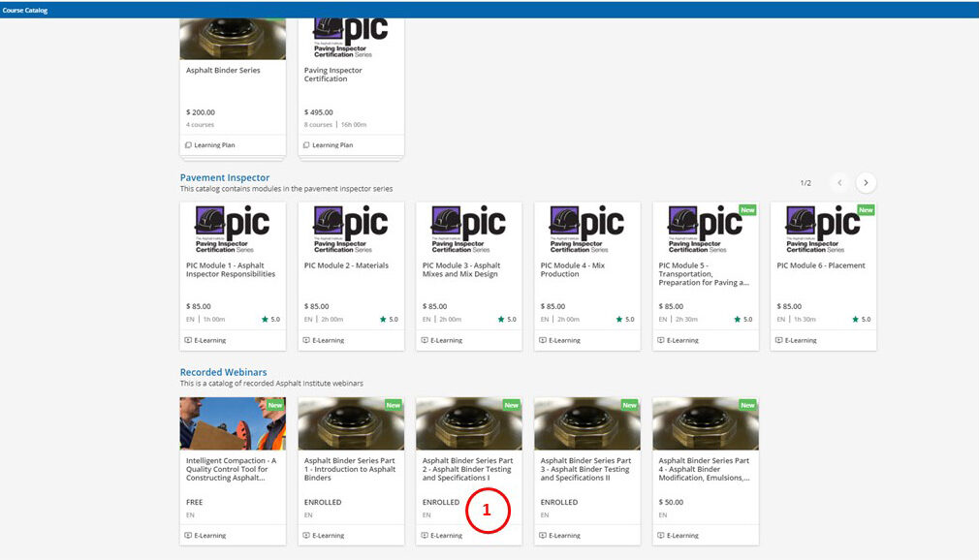Open PIC Module 3 Asphalt Mixes title
This screenshot has height=560, width=979.
[461, 269]
